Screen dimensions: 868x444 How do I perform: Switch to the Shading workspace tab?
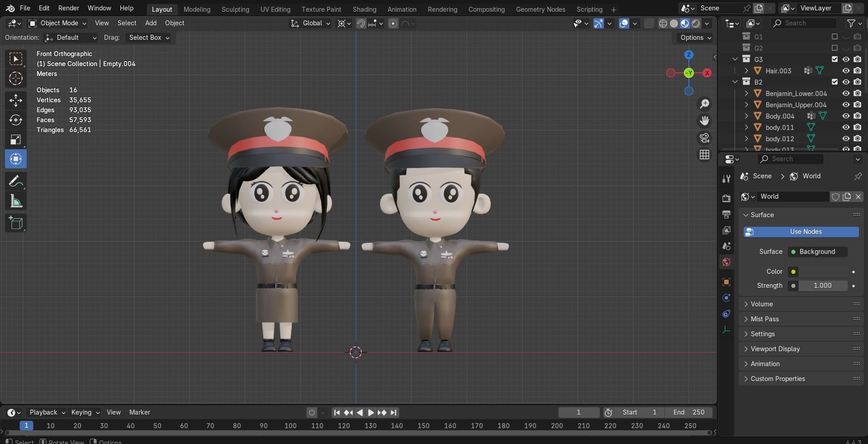[365, 9]
